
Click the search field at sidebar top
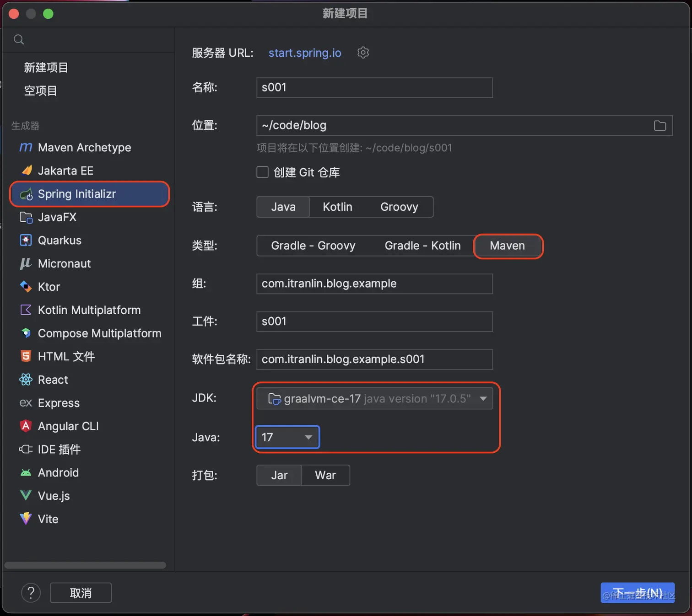(x=88, y=39)
